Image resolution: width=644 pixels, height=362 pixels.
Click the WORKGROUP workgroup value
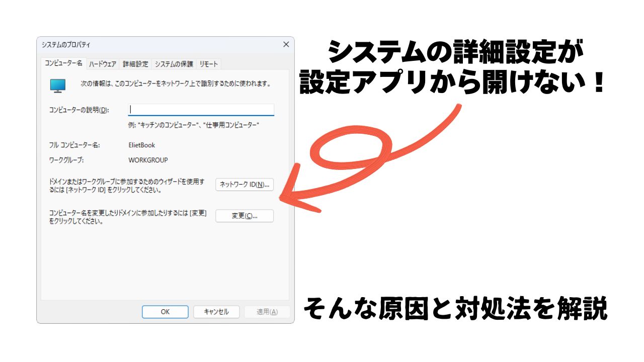point(148,160)
